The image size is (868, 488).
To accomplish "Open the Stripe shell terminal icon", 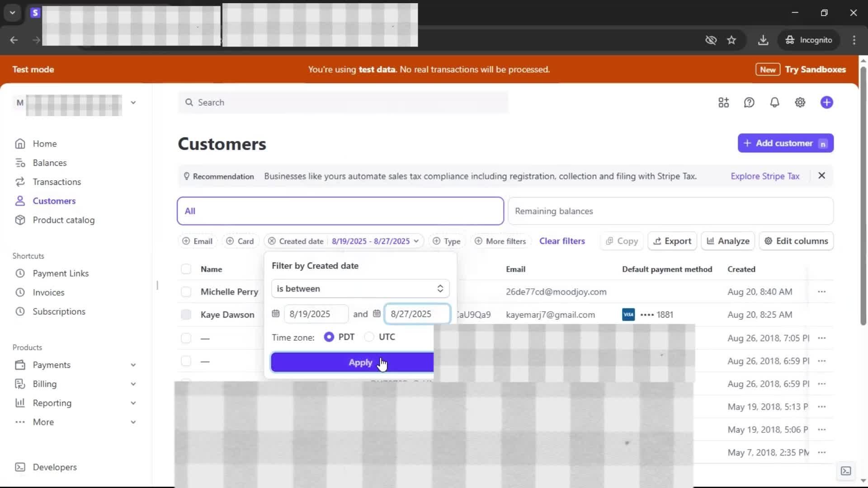I will tap(845, 471).
